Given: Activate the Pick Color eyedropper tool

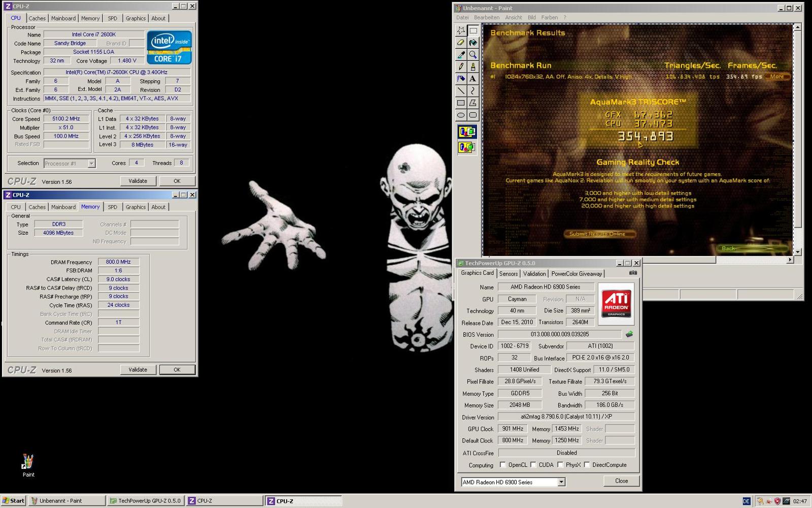Looking at the screenshot, I should (x=461, y=55).
